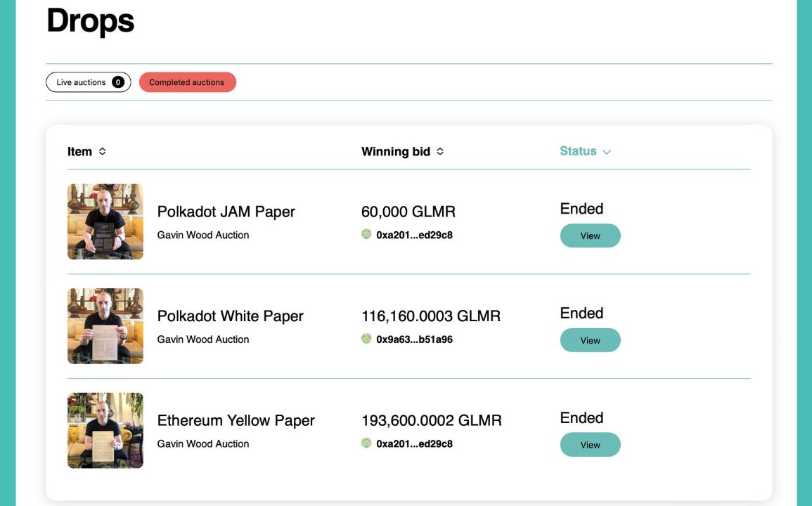
Task: Click winner address 0x9a63...b51a96
Action: pyautogui.click(x=414, y=339)
